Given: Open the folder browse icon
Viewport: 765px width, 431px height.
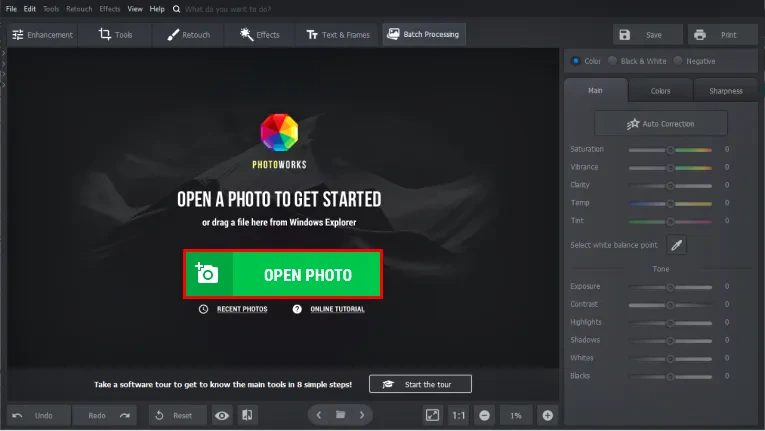Looking at the screenshot, I should pyautogui.click(x=341, y=415).
